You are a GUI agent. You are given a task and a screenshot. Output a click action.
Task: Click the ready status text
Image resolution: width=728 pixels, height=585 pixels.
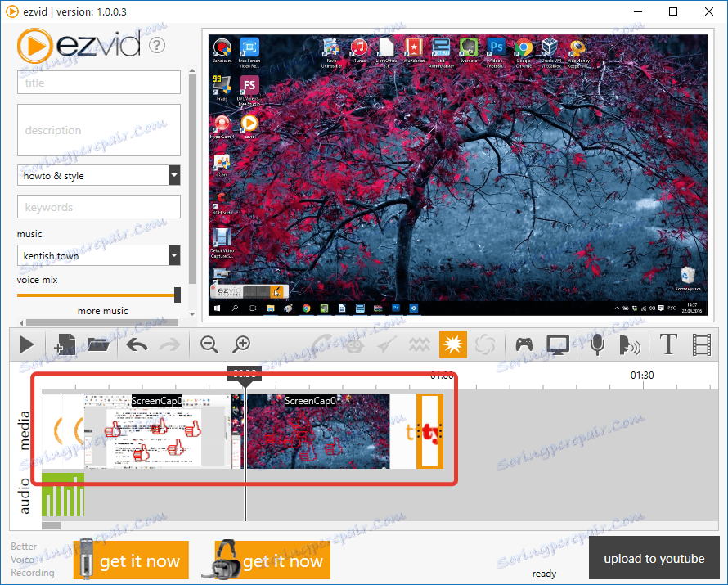pos(544,574)
